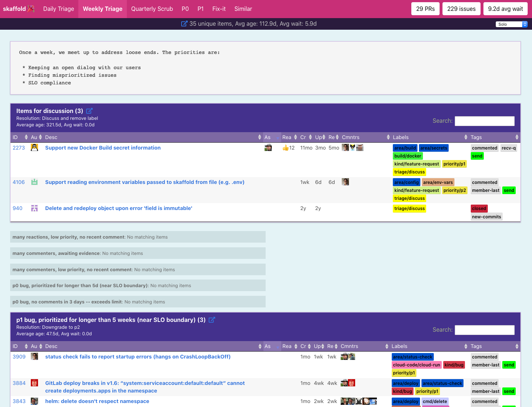Click author avatar for issue 2273
Screen dimensions: 532x407
click(x=34, y=147)
